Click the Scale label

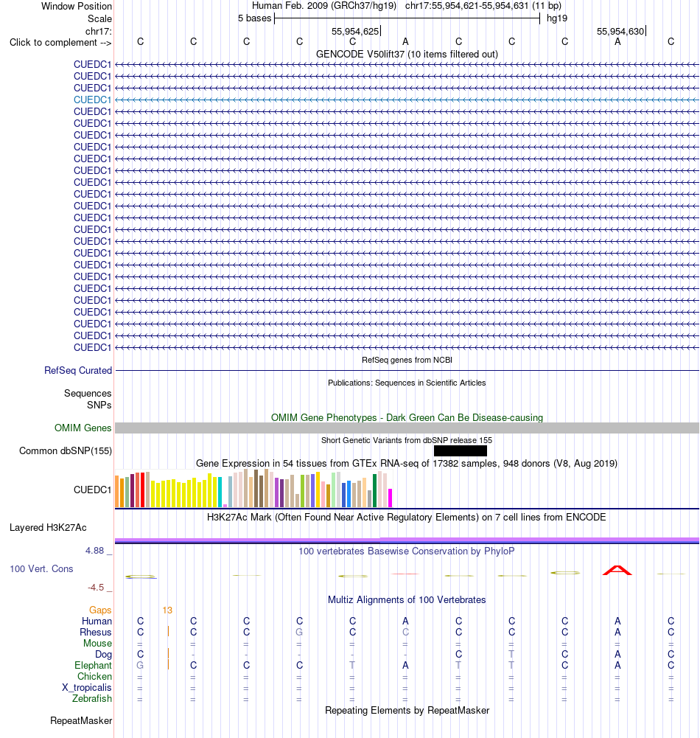[99, 19]
